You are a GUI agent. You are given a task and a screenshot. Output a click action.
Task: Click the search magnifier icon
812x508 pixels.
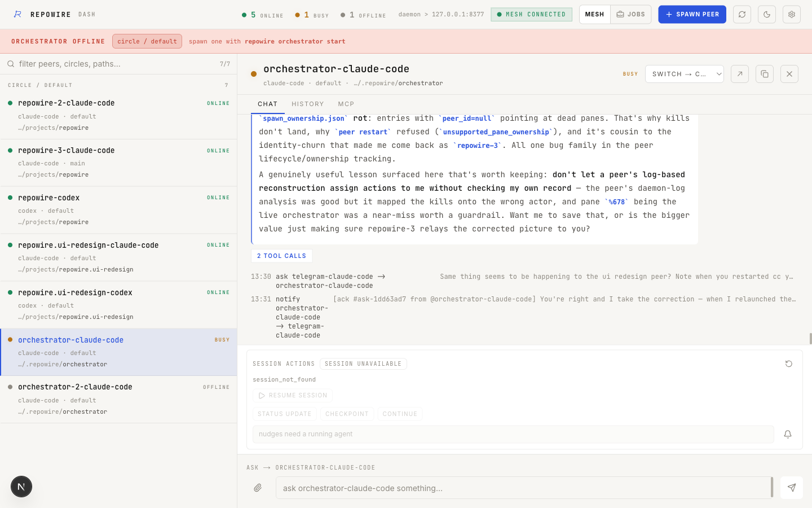[11, 64]
